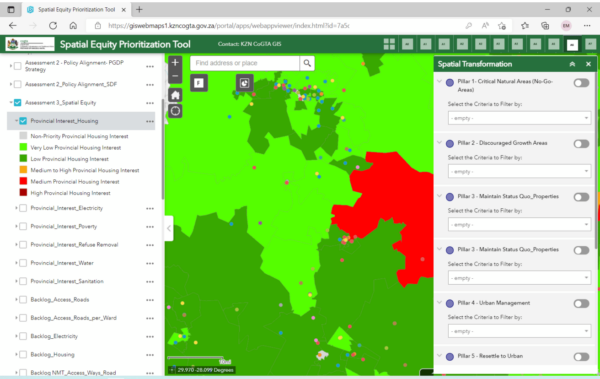Open the four-squares grid widget in header
This screenshot has width=600, height=379.
[389, 44]
